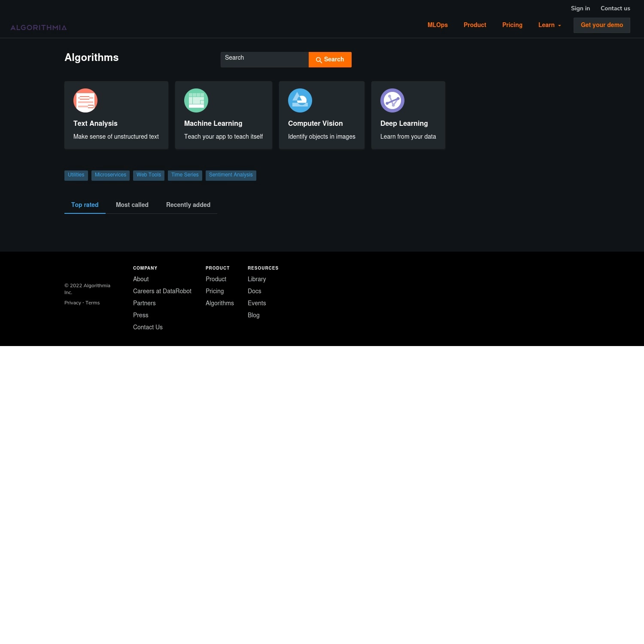
Task: Open the Terms footer link
Action: (x=92, y=303)
